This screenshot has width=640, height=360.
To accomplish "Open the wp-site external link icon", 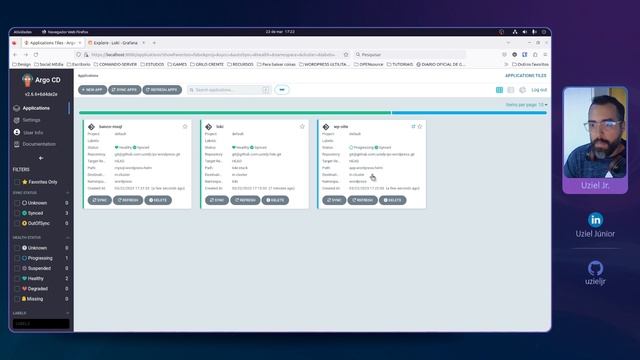I will click(413, 127).
